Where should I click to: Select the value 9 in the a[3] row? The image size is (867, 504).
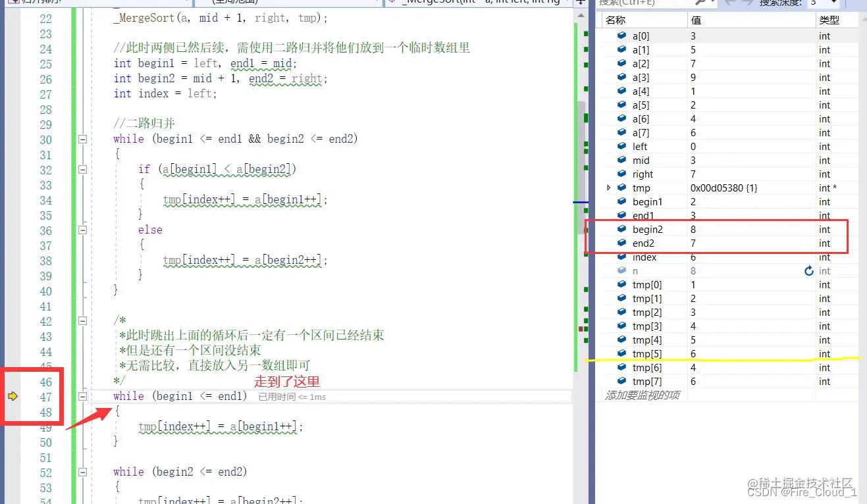click(693, 77)
